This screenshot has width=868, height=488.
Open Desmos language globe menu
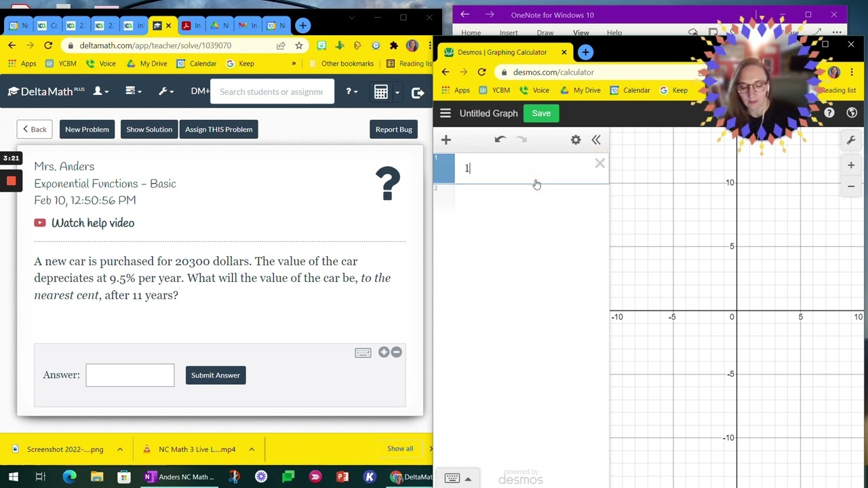coord(852,113)
